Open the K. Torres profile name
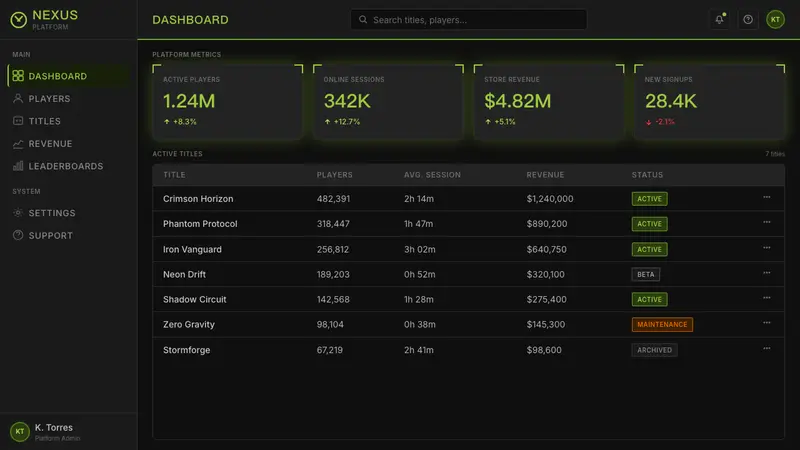This screenshot has width=800, height=450. [x=54, y=428]
